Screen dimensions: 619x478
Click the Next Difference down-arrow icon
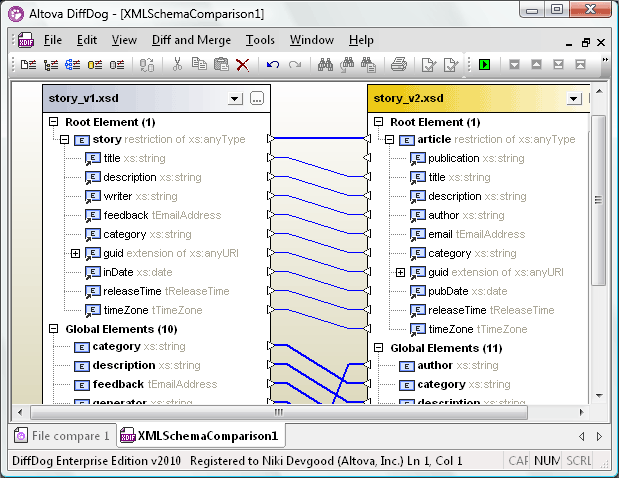click(514, 64)
